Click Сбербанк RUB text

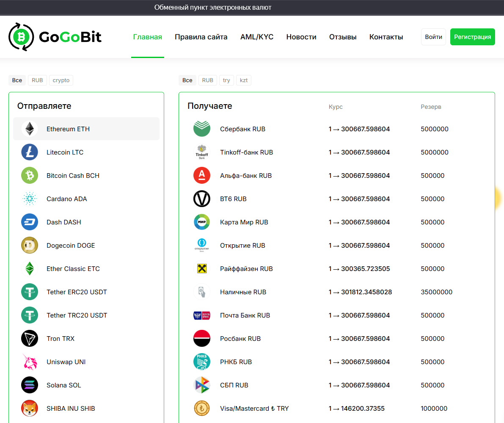point(242,129)
